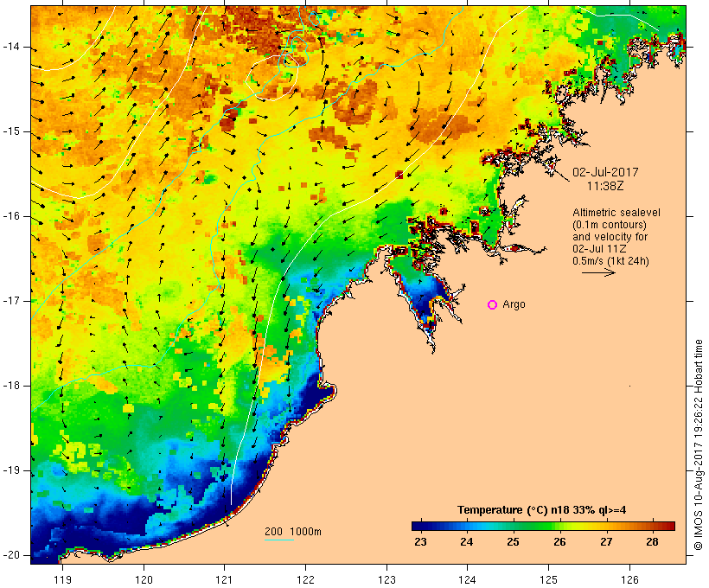
Task: Click the latitude axis label '-15'
Action: pos(11,131)
